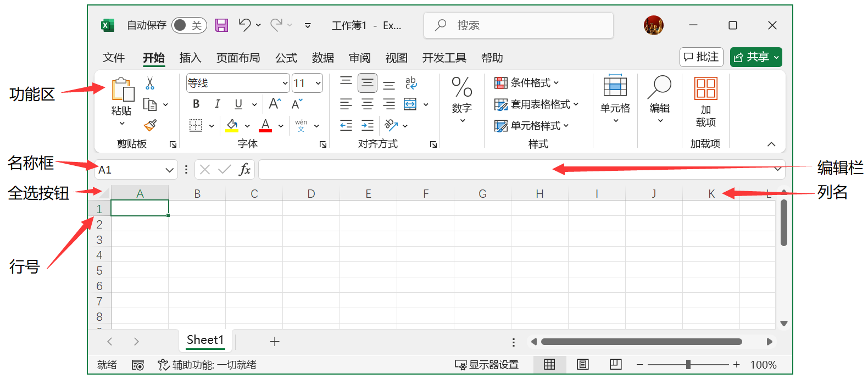Click the Increase Font Size icon
This screenshot has width=868, height=379.
275,104
